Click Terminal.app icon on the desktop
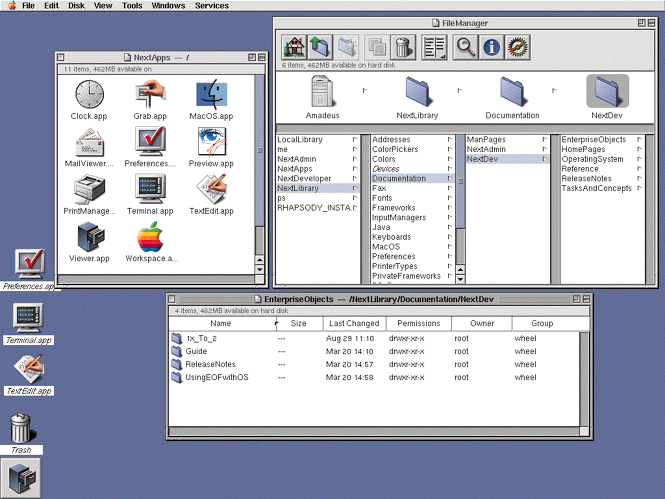The image size is (665, 499). (x=28, y=318)
